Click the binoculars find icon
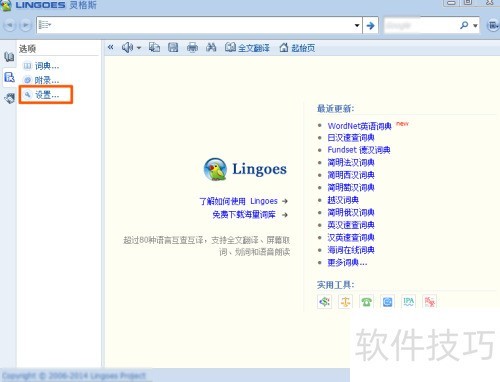 tap(211, 47)
